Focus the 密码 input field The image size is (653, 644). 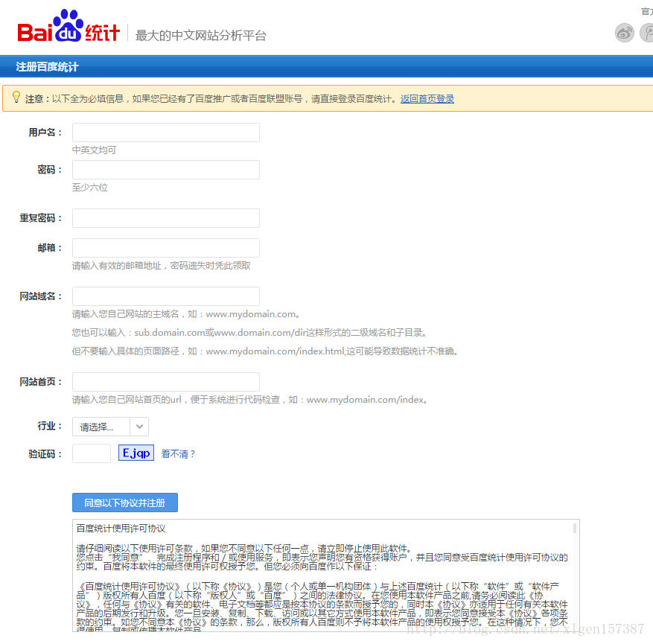click(165, 170)
